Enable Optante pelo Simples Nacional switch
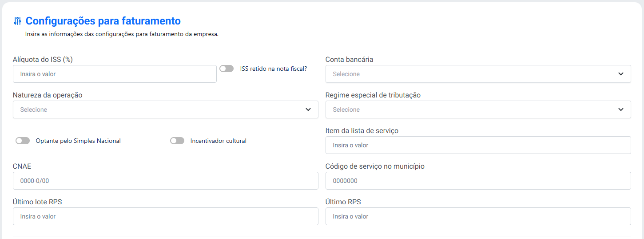644x239 pixels. [23, 141]
